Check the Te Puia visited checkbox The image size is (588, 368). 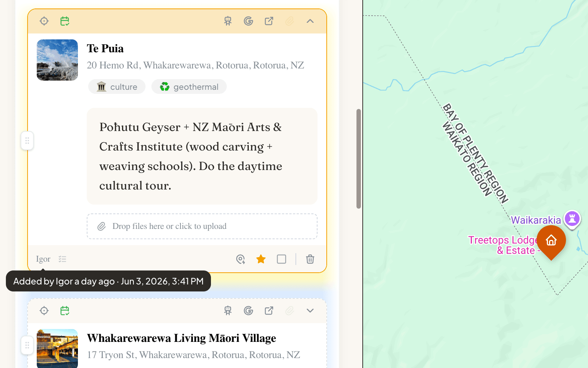pos(282,259)
